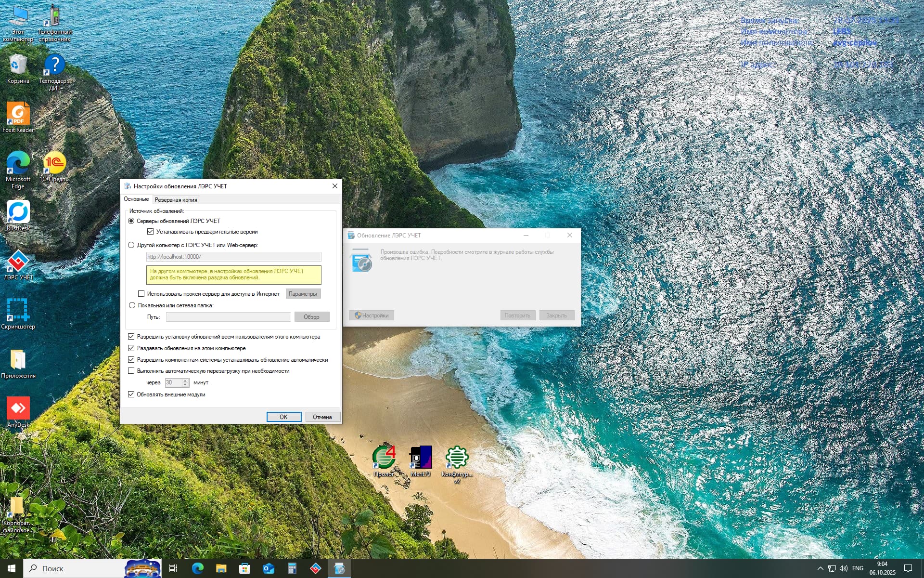The width and height of the screenshot is (924, 578).
Task: Switch to the Резервная копия tab
Action: [176, 199]
